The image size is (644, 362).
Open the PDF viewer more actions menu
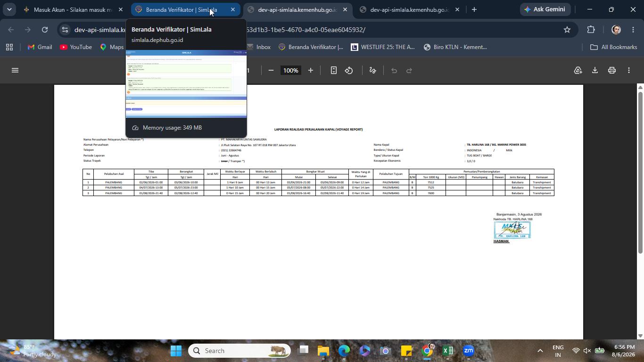pyautogui.click(x=629, y=70)
